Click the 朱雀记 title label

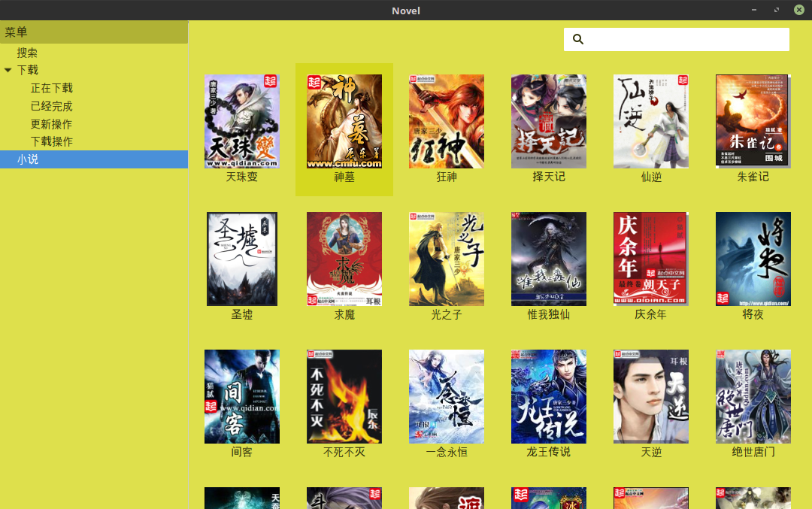click(x=753, y=177)
